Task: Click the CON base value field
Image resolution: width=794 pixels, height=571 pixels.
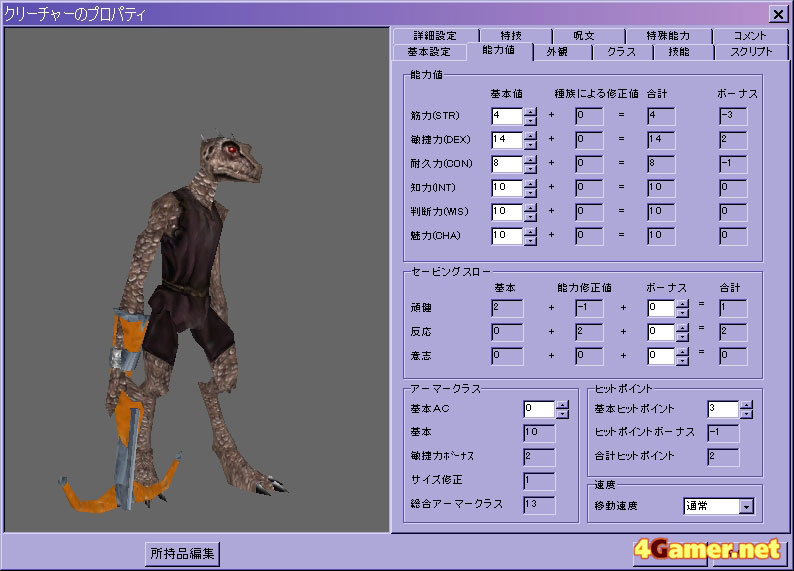Action: 507,165
